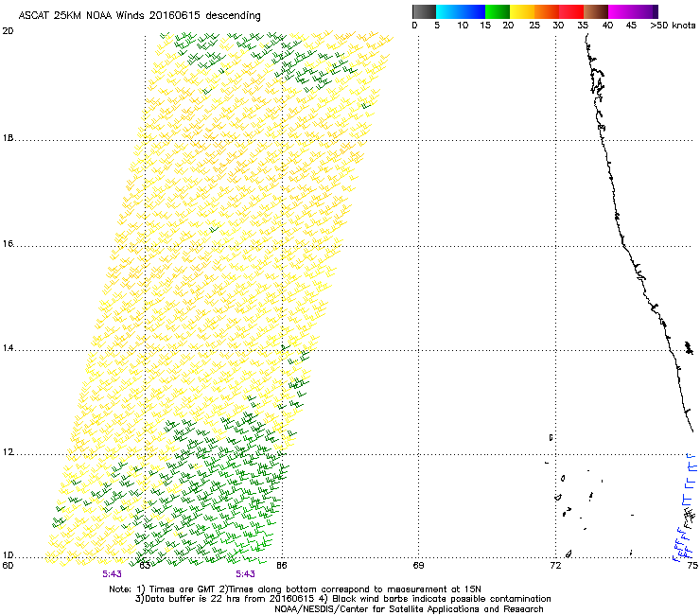
Task: Click the orange 25-30 knots color segment
Action: pos(547,11)
